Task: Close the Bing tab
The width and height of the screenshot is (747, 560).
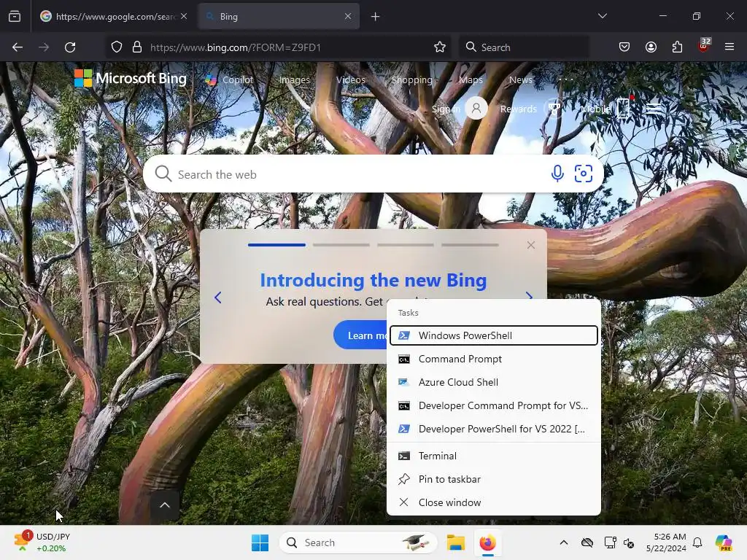Action: [x=348, y=16]
